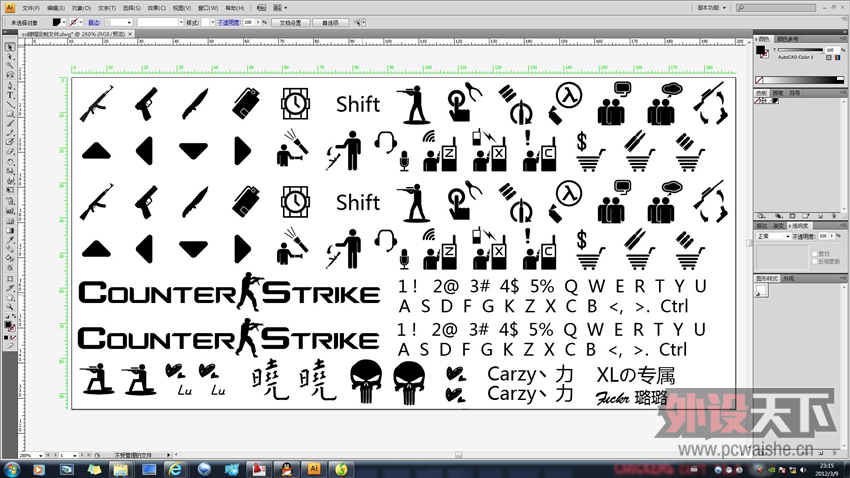Select the Column Graph tool
The width and height of the screenshot is (850, 478).
(x=10, y=211)
